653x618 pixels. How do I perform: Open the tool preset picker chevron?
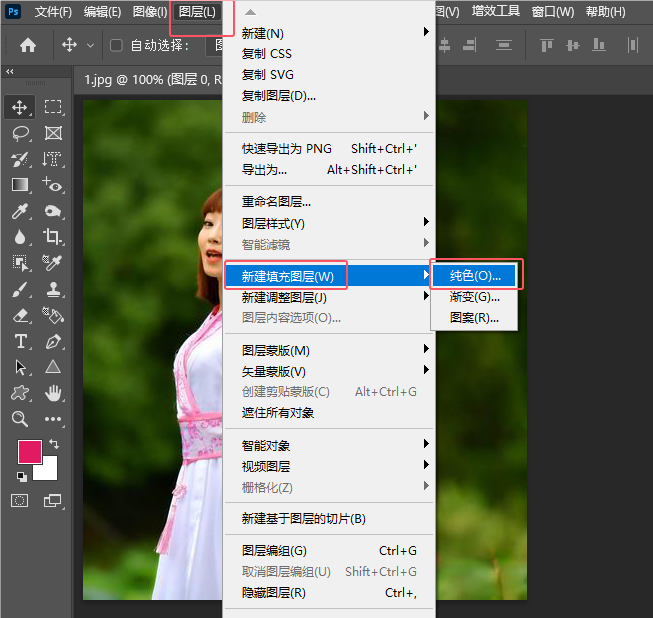click(90, 45)
